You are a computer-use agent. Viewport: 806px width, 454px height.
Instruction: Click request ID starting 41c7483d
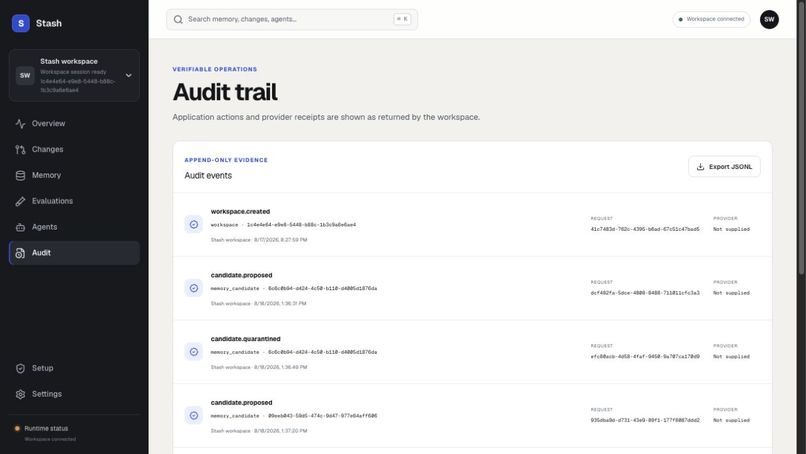point(645,229)
